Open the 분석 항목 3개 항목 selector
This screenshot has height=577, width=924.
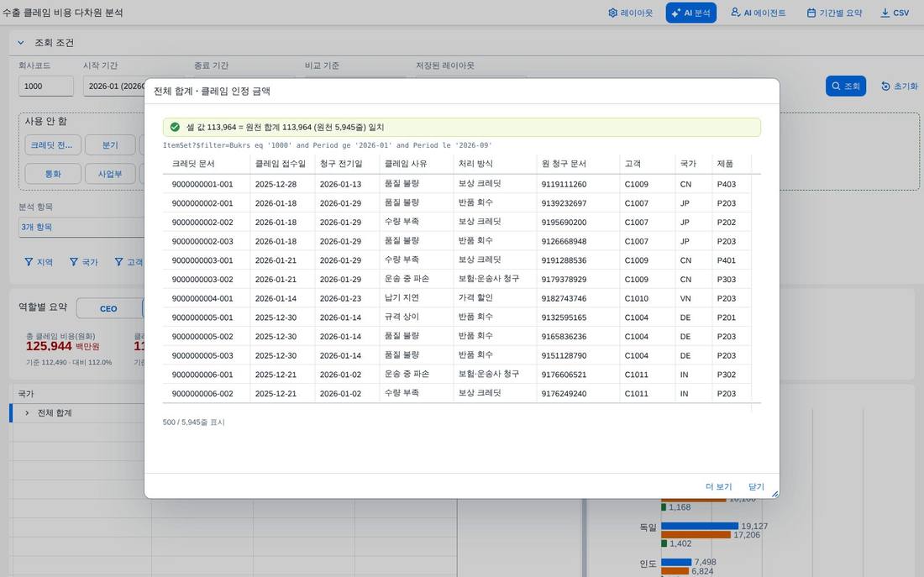pyautogui.click(x=81, y=227)
